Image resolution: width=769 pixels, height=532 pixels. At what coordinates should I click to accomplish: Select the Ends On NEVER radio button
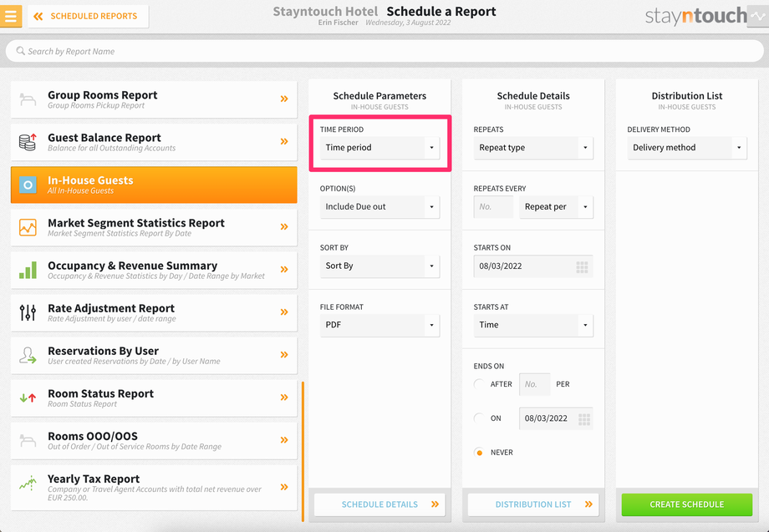click(x=479, y=453)
